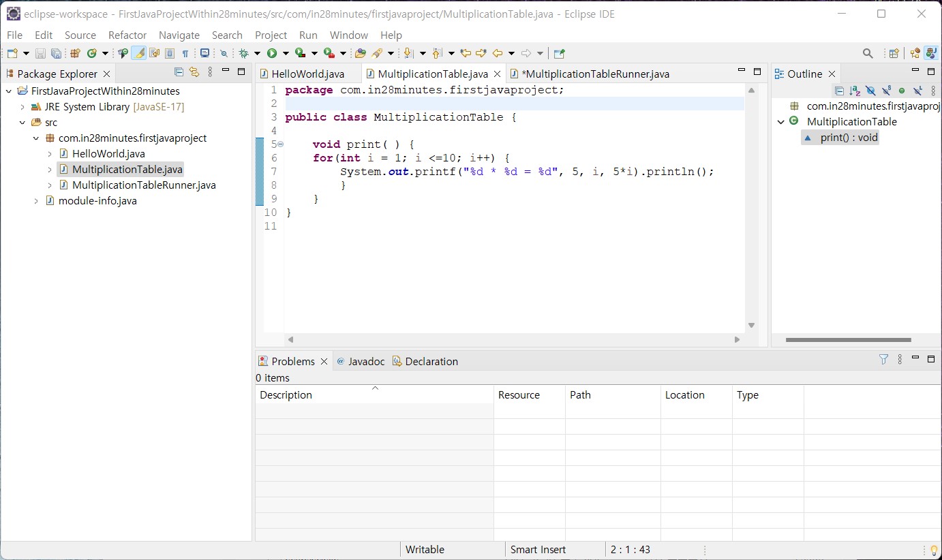The width and height of the screenshot is (942, 560).
Task: Start debugging with the bug icon
Action: click(244, 53)
